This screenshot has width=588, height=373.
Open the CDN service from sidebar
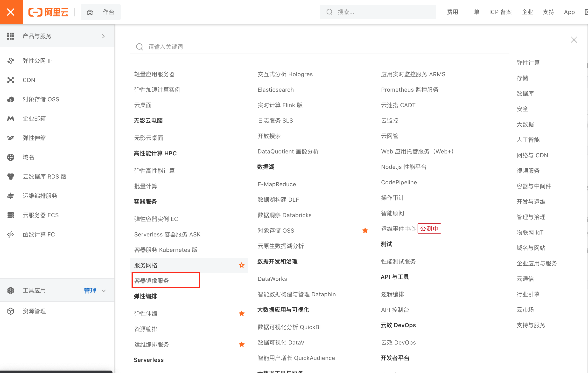29,80
